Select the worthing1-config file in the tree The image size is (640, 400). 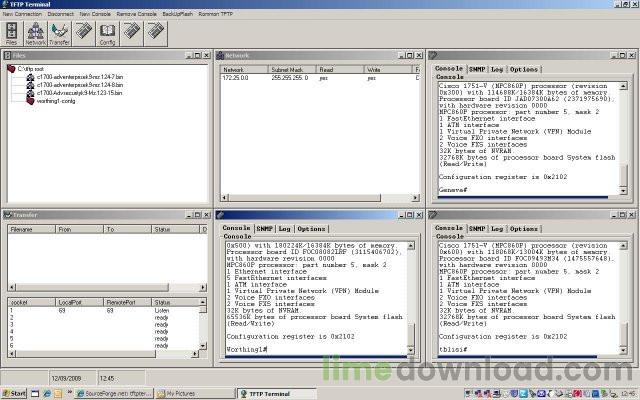click(x=56, y=101)
